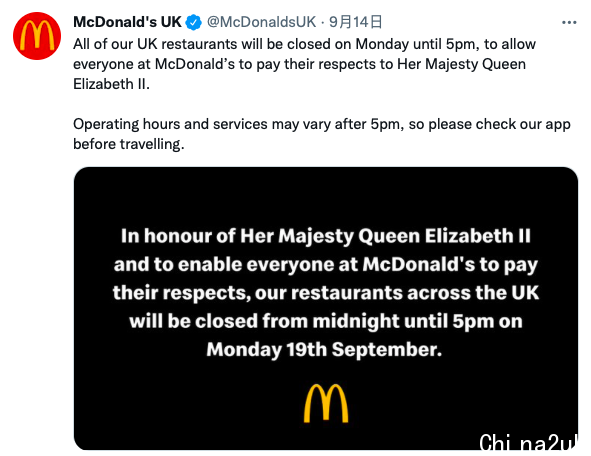Click the tweet line starting "All of our UK restaurants"

pyautogui.click(x=304, y=44)
